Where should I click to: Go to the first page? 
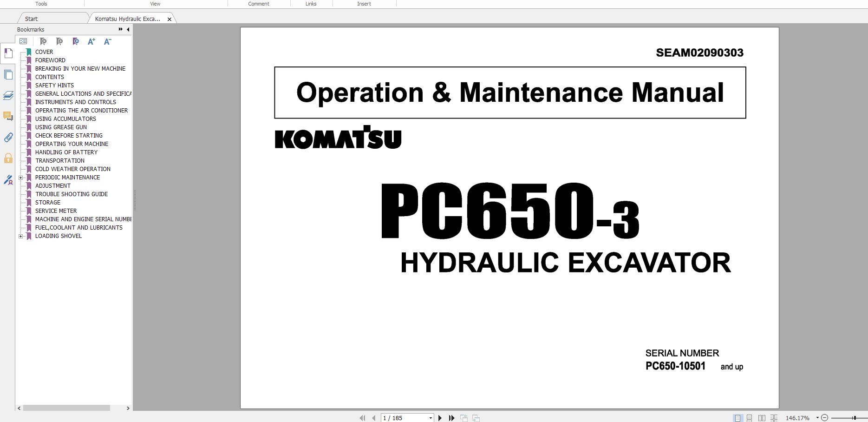362,418
